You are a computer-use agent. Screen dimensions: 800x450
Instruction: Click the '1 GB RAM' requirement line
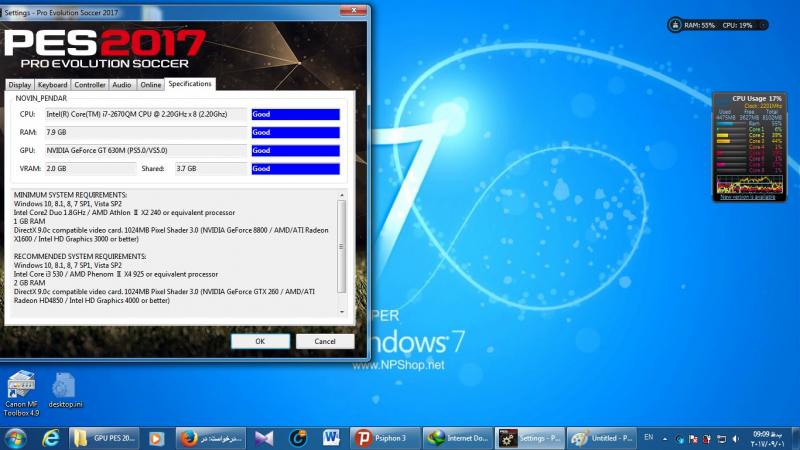tap(30, 221)
